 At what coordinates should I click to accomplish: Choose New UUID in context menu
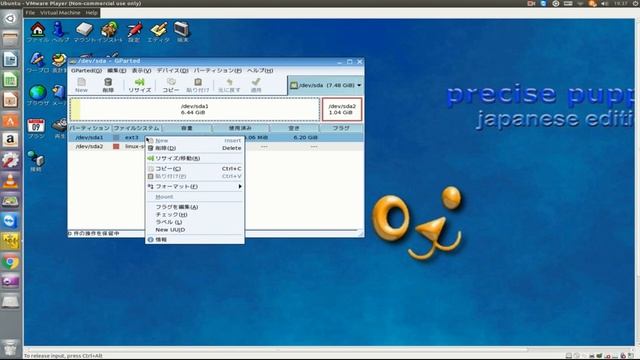(x=195, y=230)
